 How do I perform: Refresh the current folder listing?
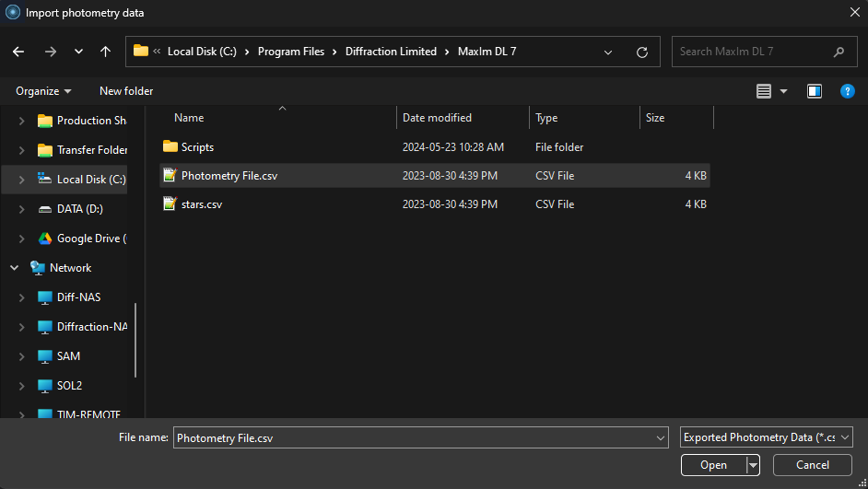(x=642, y=52)
